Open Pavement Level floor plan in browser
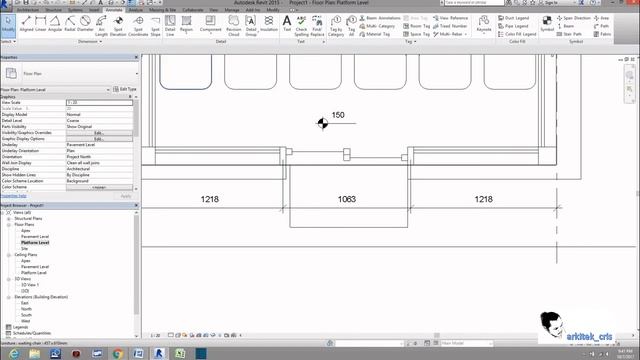Screen dimensions: 640x360 [35, 237]
